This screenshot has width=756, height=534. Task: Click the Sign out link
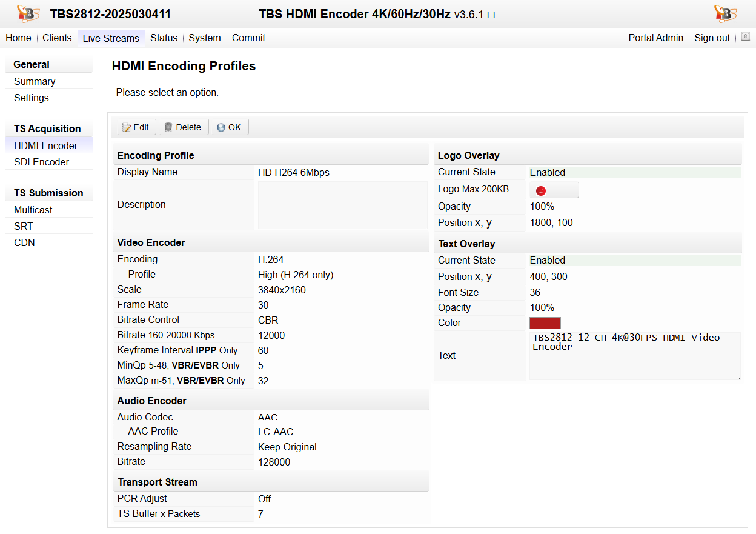(x=712, y=38)
